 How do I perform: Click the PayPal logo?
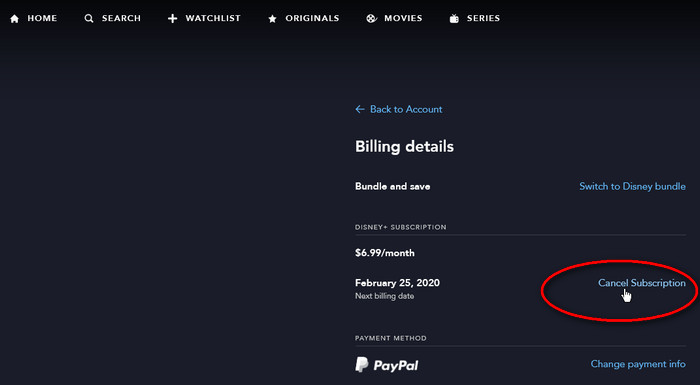(387, 365)
